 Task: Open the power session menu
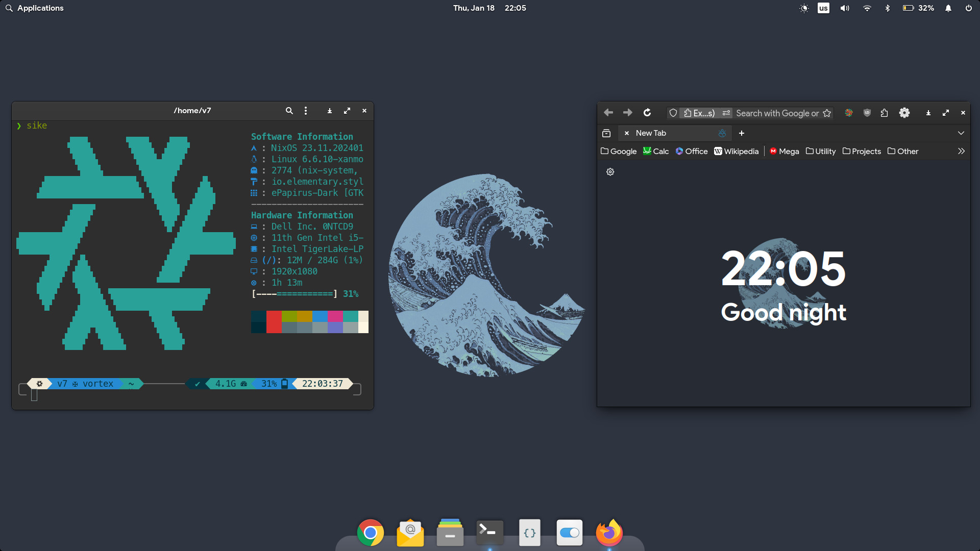tap(968, 8)
